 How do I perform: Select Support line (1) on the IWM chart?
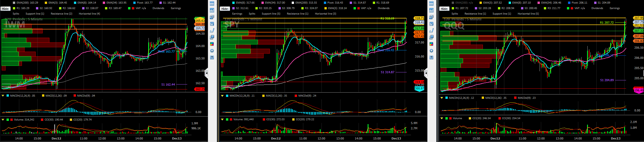click(35, 14)
